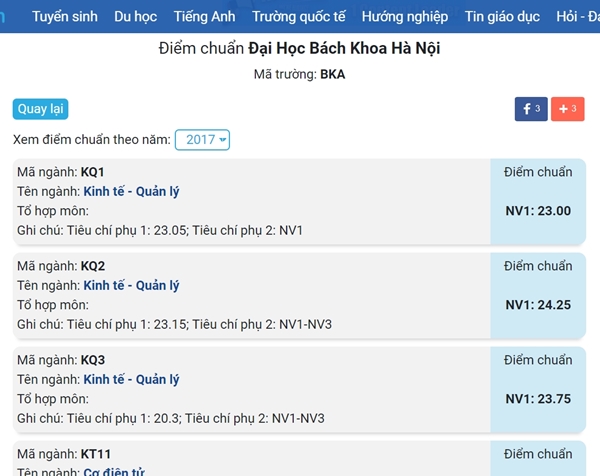Open the Tin giáo dục tab
The height and width of the screenshot is (476, 600).
pos(502,17)
